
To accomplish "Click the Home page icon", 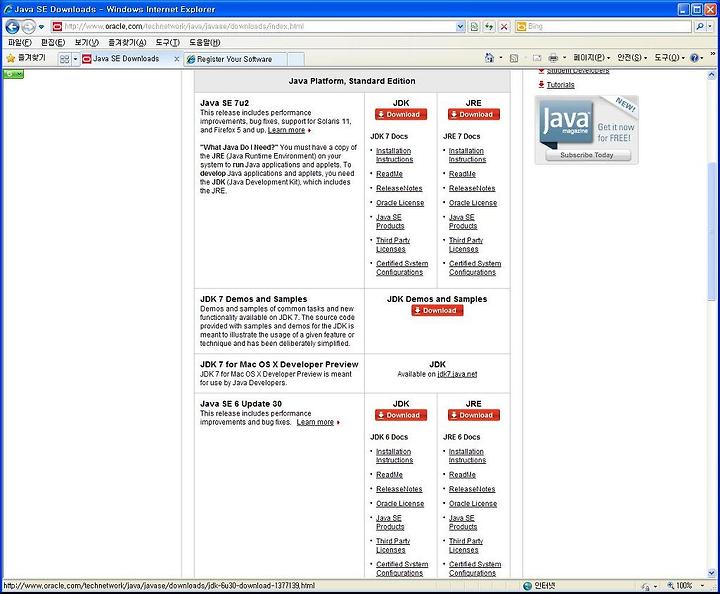I will tap(489, 58).
